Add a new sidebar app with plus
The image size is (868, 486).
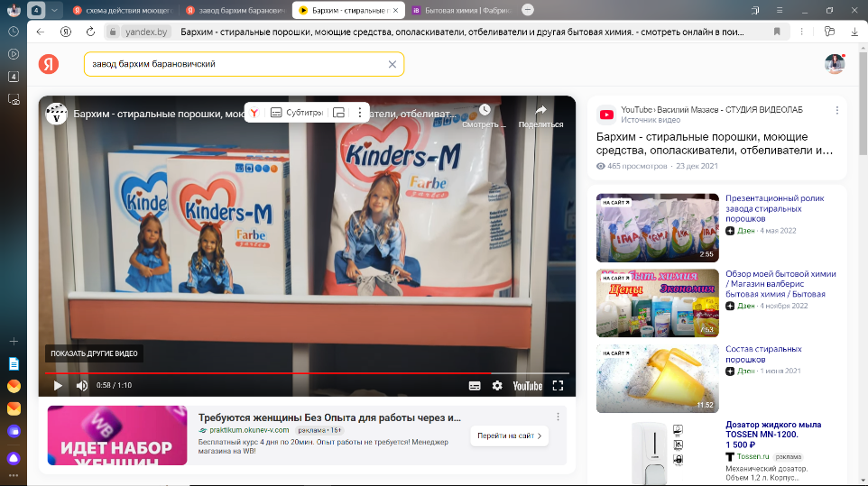tap(14, 341)
